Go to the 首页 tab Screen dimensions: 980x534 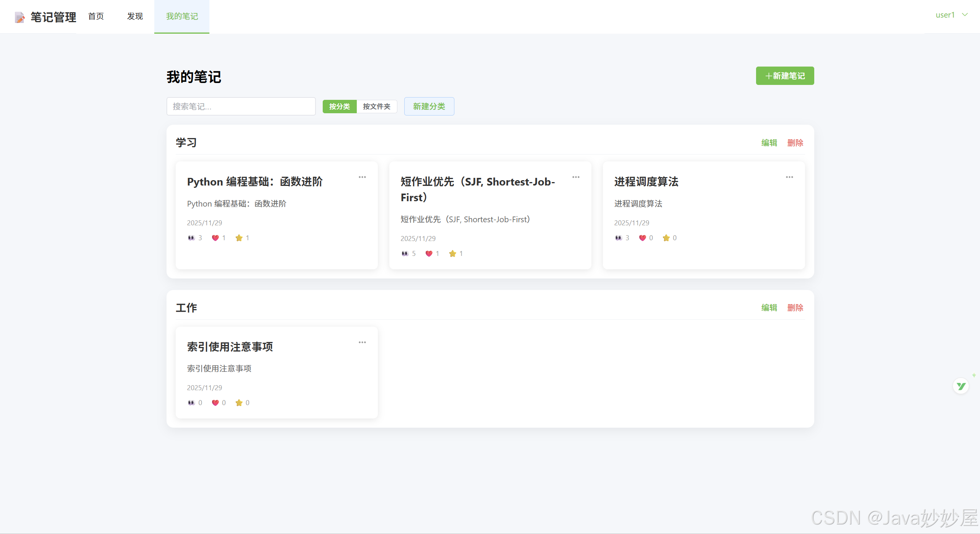click(96, 16)
